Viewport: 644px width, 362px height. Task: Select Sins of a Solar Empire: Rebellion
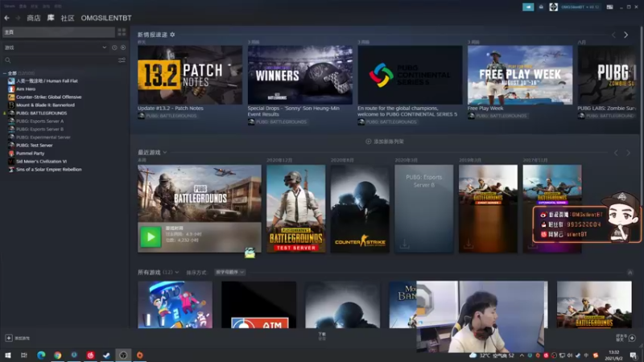tap(48, 169)
